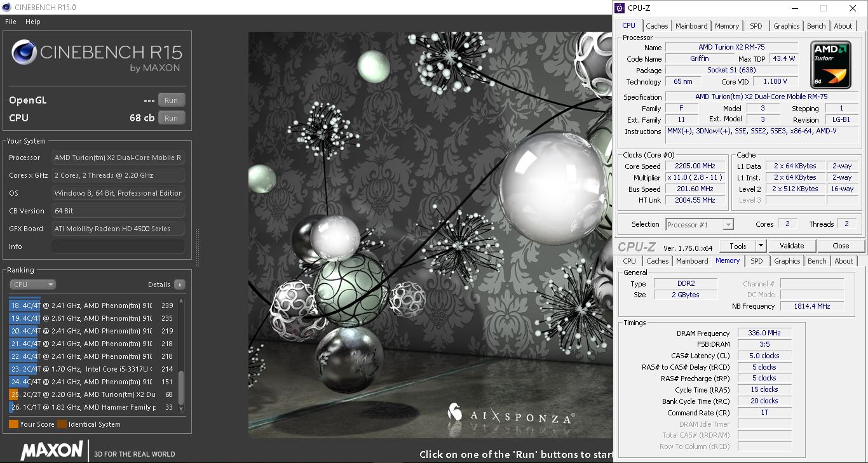Viewport: 868px width, 463px height.
Task: Select ranking row 23 Intel Core i5-3317U
Action: (x=93, y=369)
